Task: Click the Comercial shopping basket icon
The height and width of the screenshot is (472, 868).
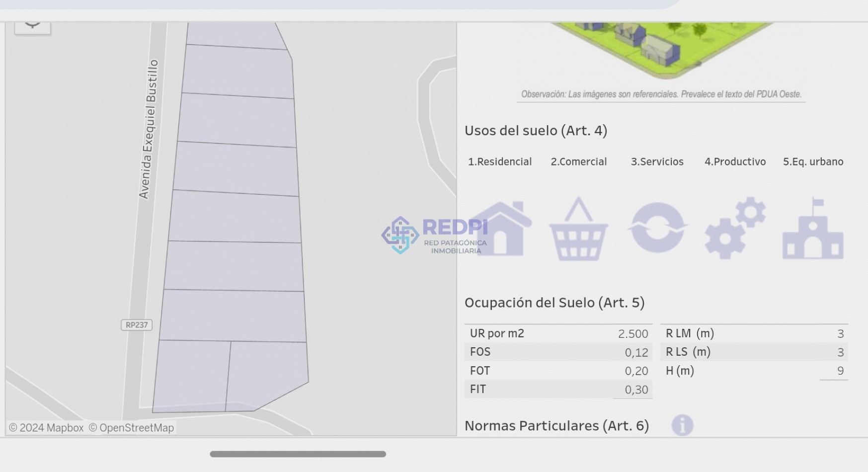Action: click(x=578, y=230)
